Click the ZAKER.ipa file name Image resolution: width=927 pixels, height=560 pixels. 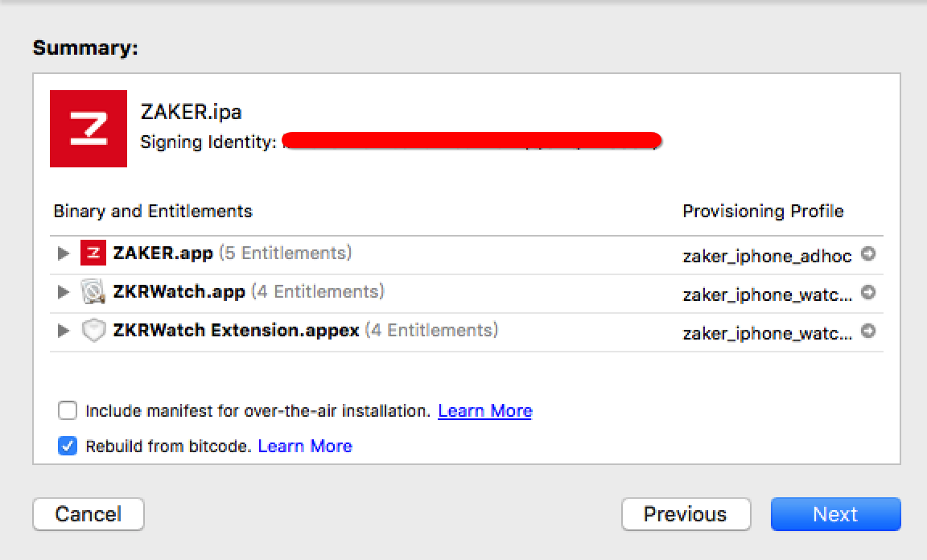[191, 112]
